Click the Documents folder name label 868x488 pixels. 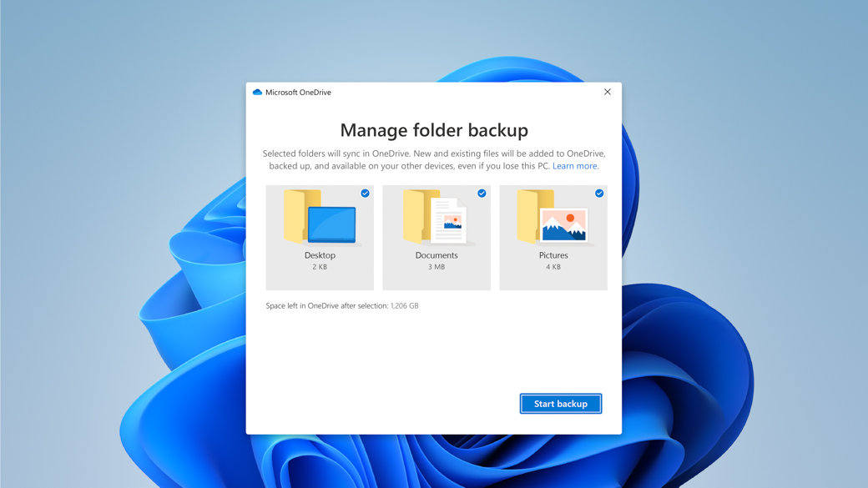point(437,255)
